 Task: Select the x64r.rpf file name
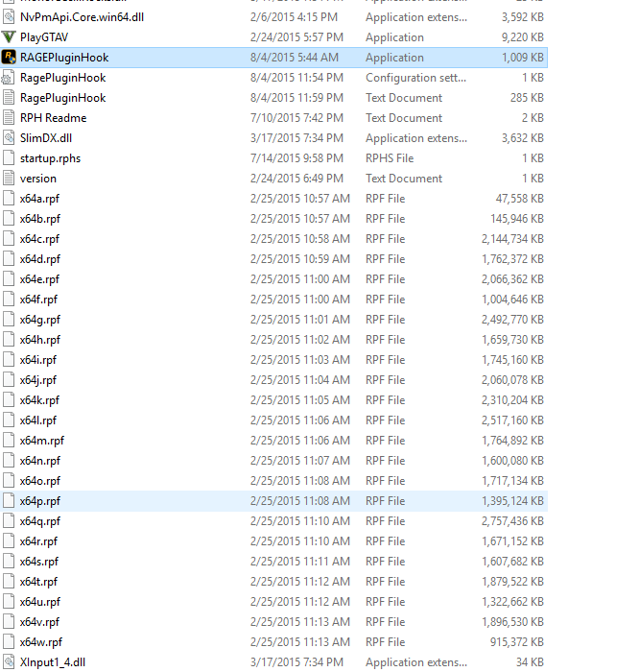coord(38,541)
